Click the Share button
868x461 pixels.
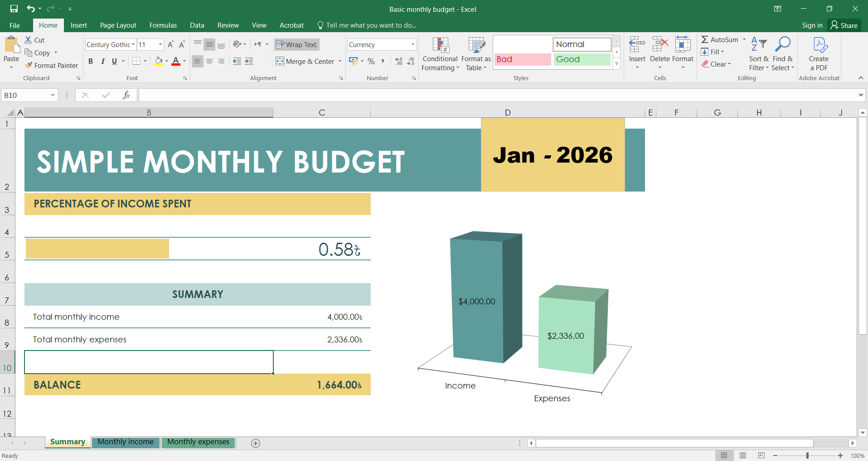coord(844,25)
